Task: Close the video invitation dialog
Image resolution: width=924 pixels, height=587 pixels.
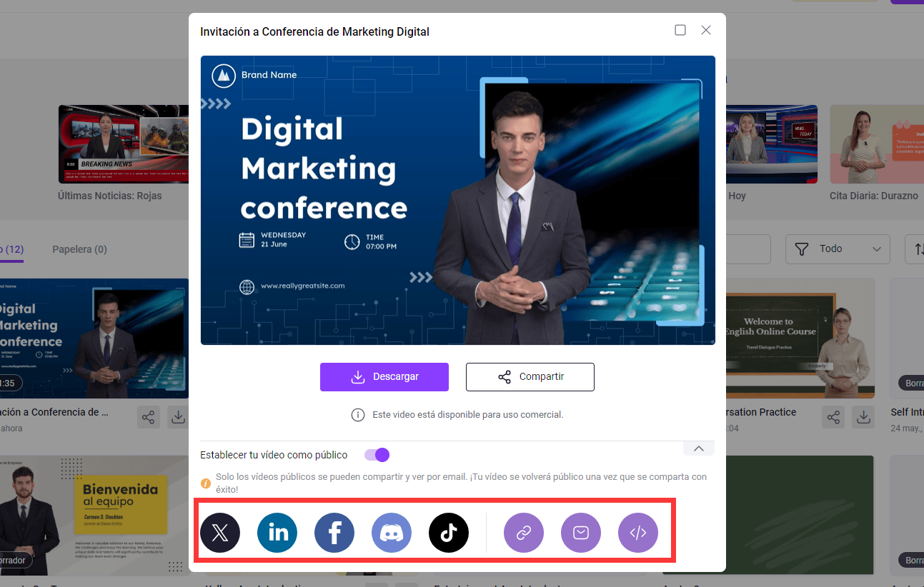Action: [706, 30]
